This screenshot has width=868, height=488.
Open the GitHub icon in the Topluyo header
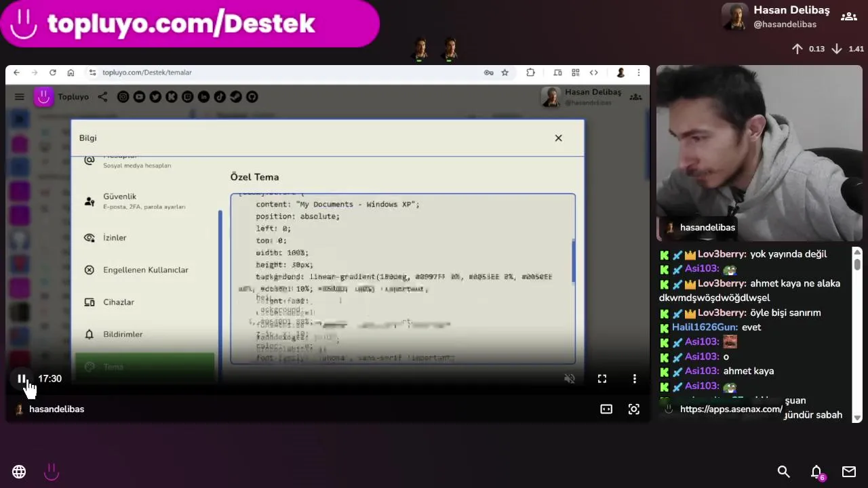[252, 97]
